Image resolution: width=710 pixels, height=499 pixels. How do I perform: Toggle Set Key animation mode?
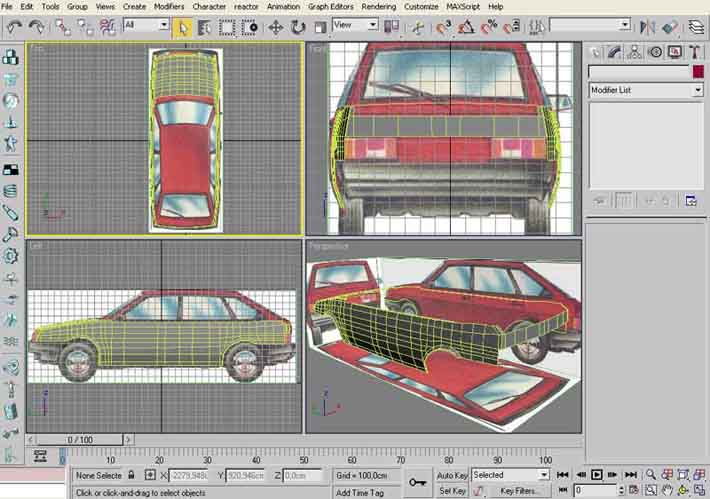pos(452,491)
